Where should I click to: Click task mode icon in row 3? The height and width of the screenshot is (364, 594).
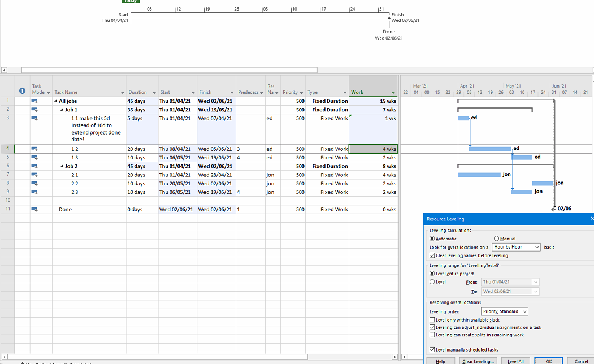(x=34, y=119)
